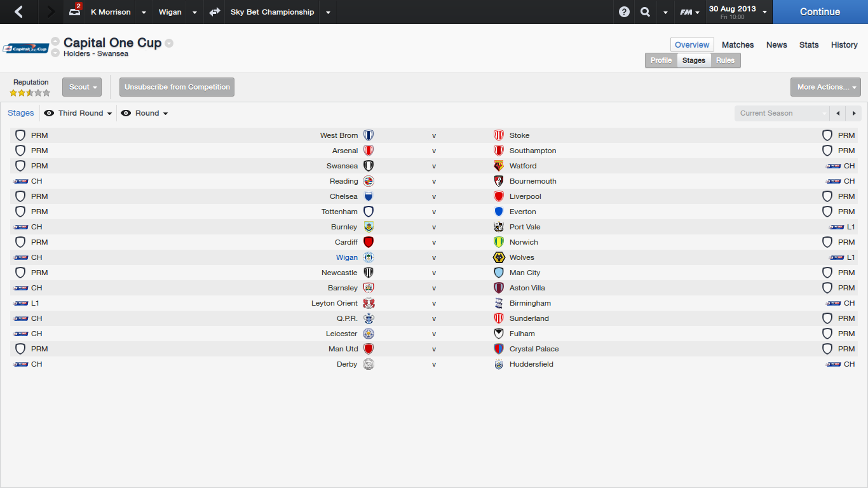
Task: Click the swap arrows icon beside Wigan
Action: click(215, 12)
